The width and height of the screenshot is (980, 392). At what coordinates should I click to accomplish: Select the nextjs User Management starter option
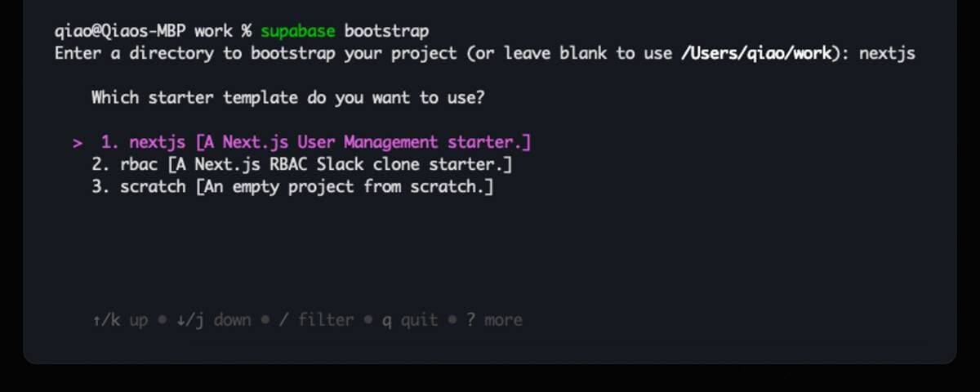tap(316, 143)
